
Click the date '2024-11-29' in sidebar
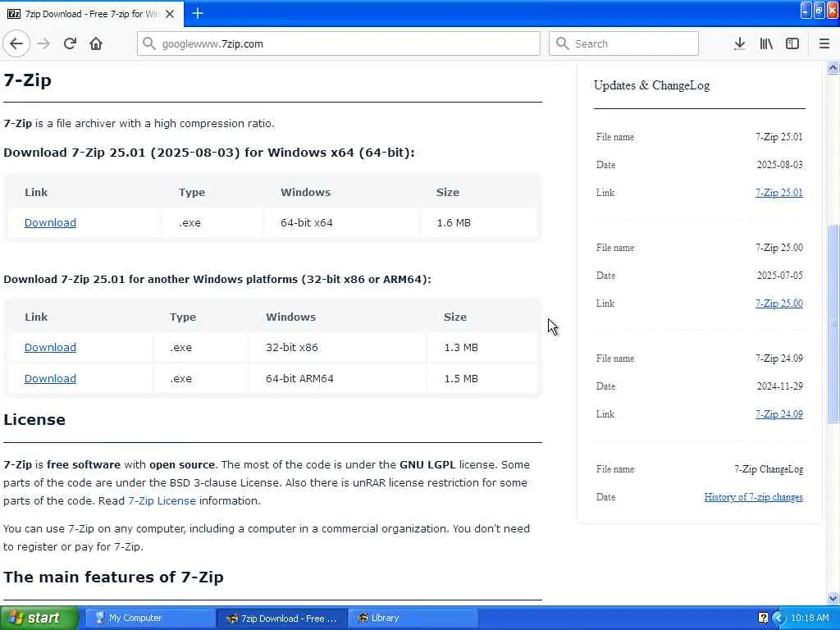pos(779,386)
